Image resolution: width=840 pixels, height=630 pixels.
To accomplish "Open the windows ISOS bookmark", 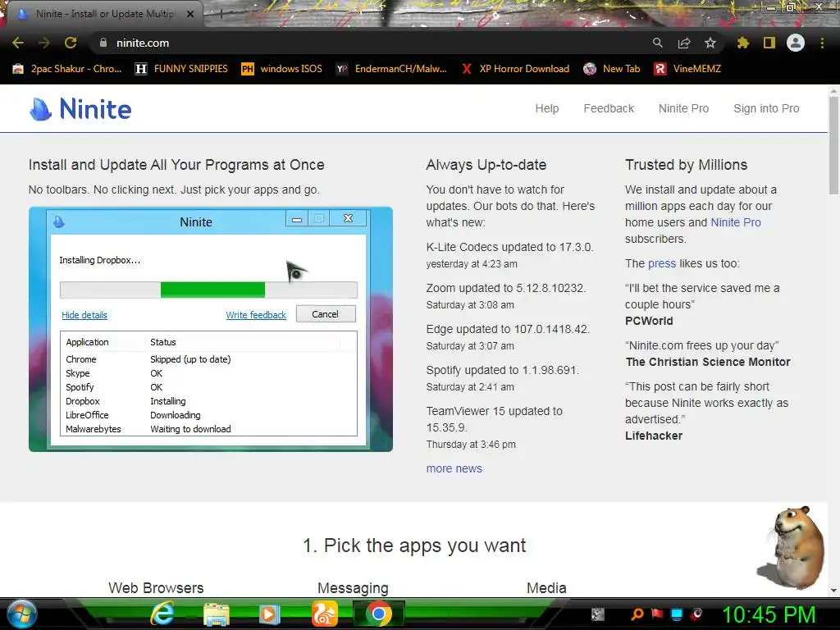I will [282, 69].
